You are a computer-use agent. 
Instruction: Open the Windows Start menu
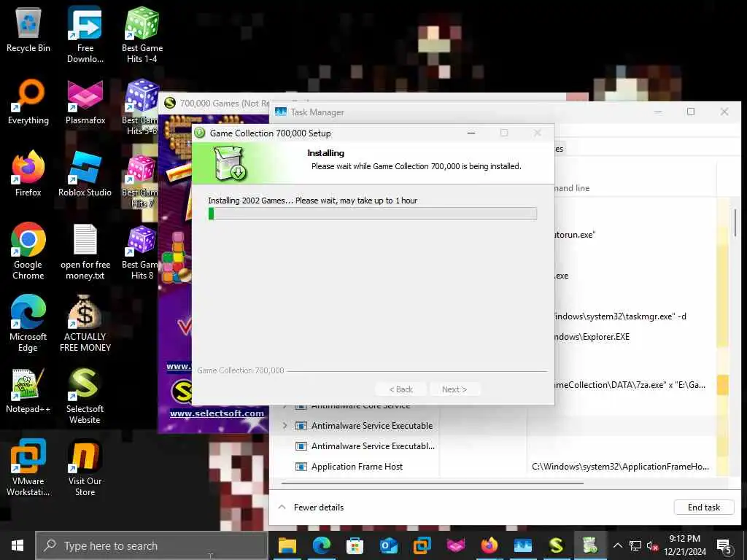18,545
